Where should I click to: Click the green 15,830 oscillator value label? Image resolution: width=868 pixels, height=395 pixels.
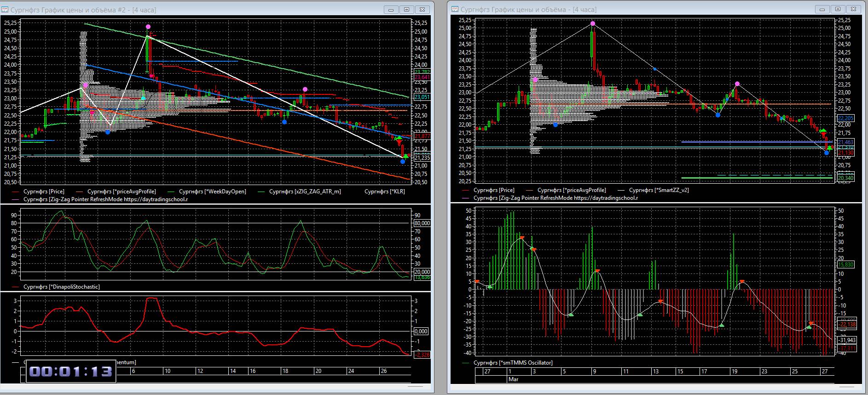pyautogui.click(x=846, y=265)
